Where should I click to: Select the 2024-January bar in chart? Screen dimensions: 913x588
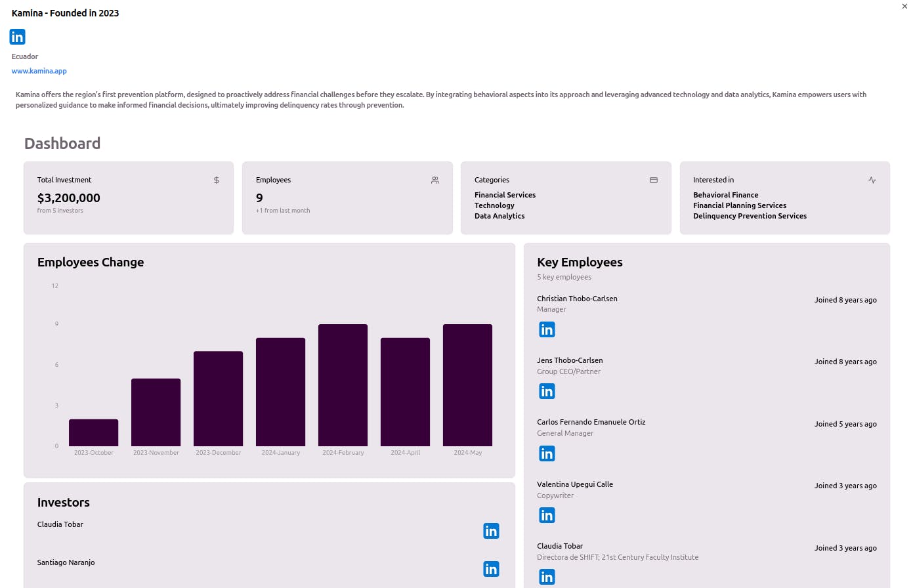(281, 392)
